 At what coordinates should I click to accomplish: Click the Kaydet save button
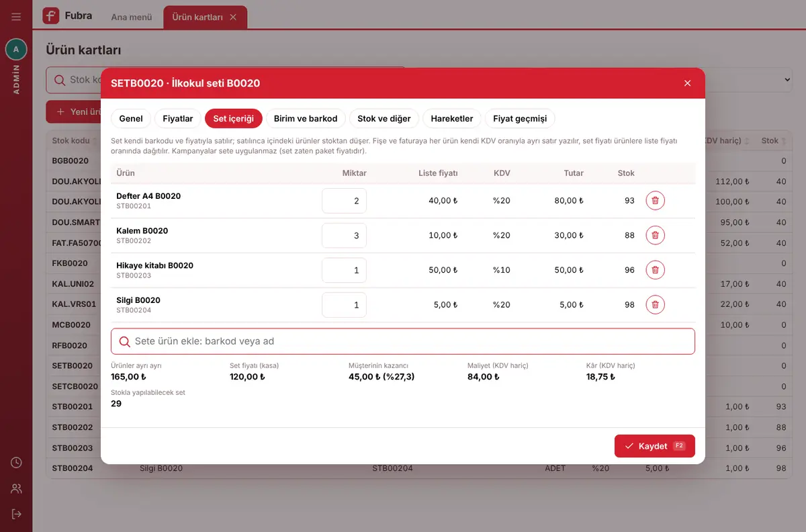(655, 446)
